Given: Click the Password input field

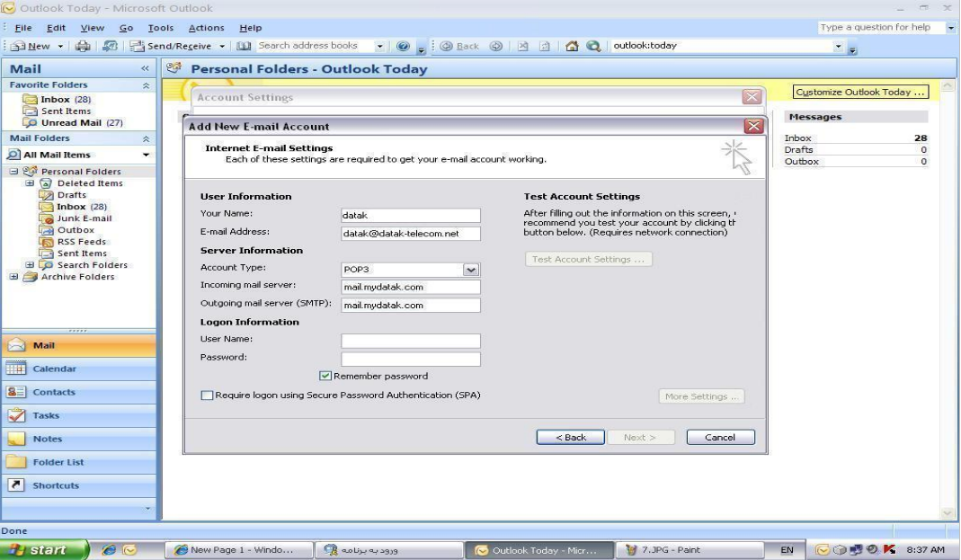Looking at the screenshot, I should pyautogui.click(x=411, y=359).
